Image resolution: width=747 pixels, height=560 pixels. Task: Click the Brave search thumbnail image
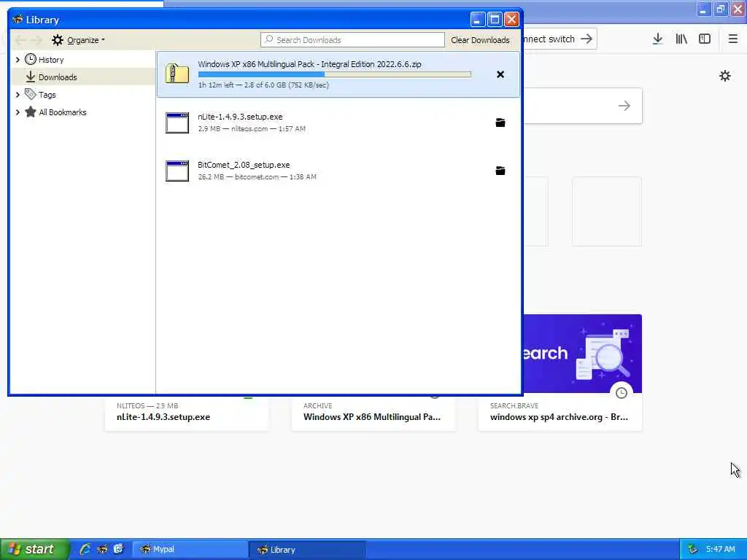(583, 354)
